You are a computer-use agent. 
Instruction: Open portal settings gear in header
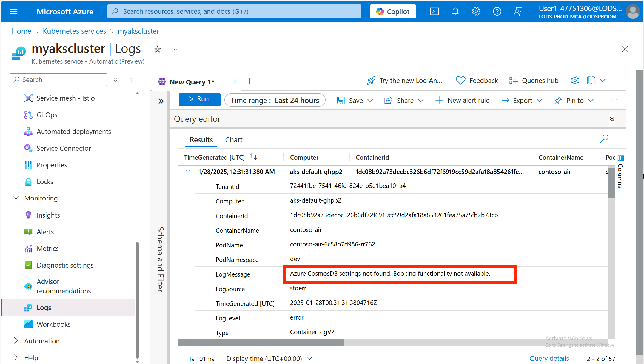pyautogui.click(x=476, y=11)
